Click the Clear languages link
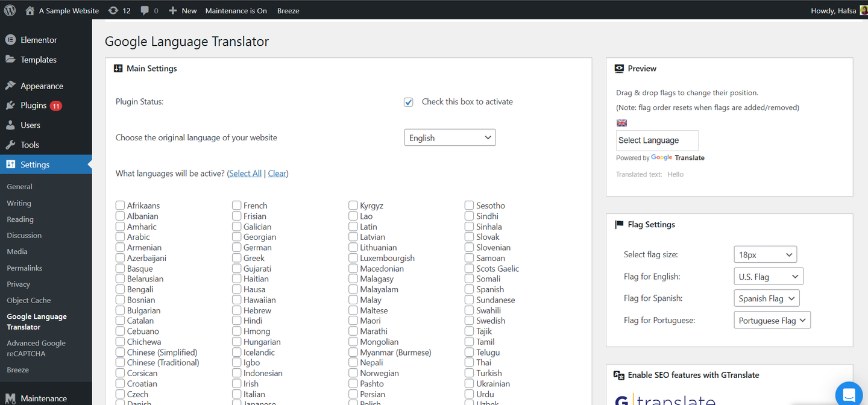This screenshot has width=868, height=405. click(277, 174)
